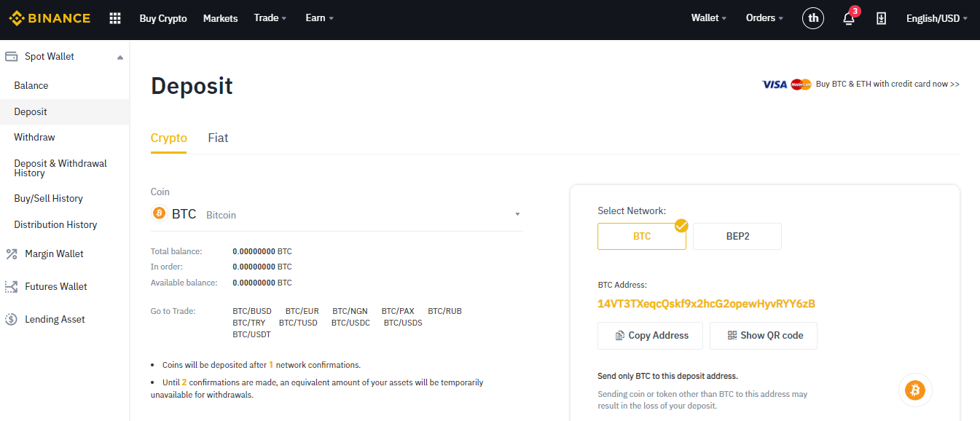980x421 pixels.
Task: Click the Bitcoin coin icon beside BTC
Action: click(x=159, y=214)
